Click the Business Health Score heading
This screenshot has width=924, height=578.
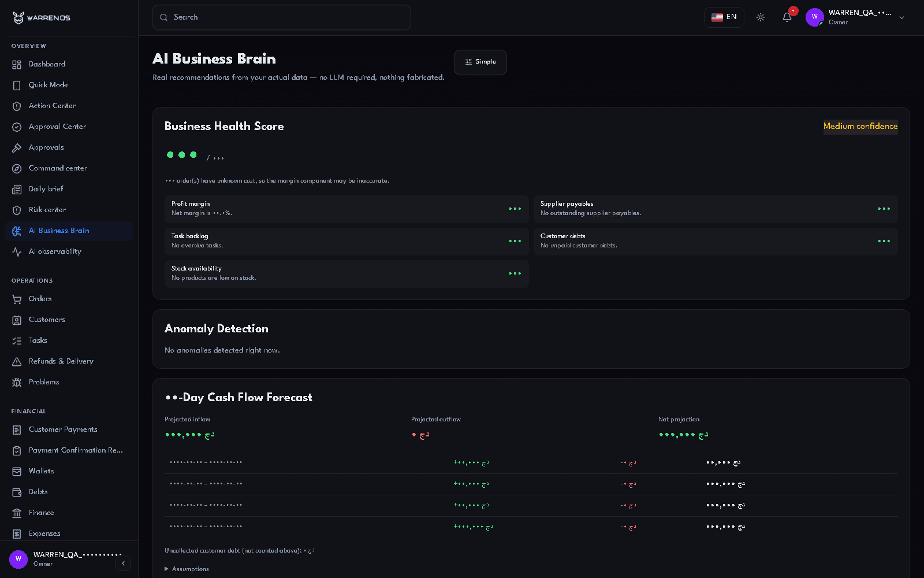point(224,127)
